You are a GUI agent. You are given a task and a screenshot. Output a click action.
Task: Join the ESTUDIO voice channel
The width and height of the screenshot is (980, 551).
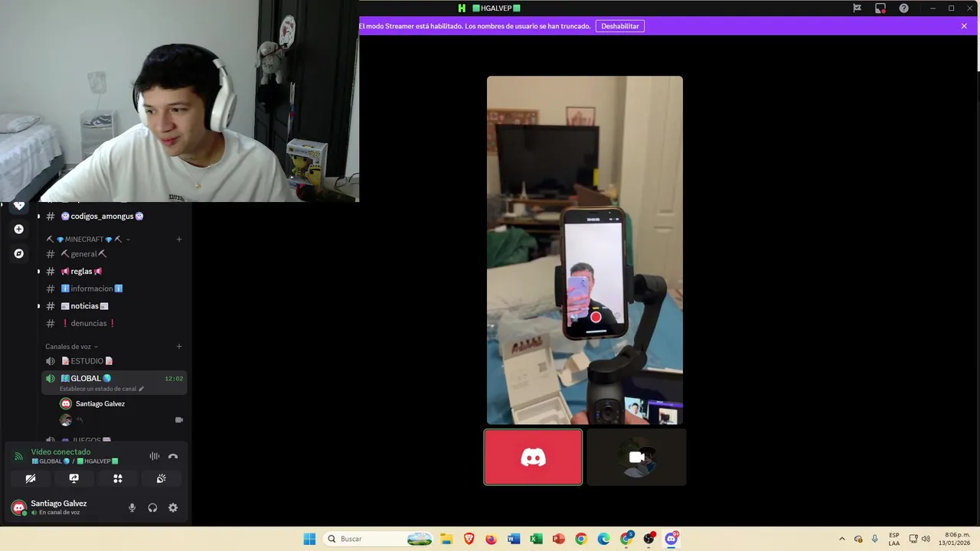87,361
